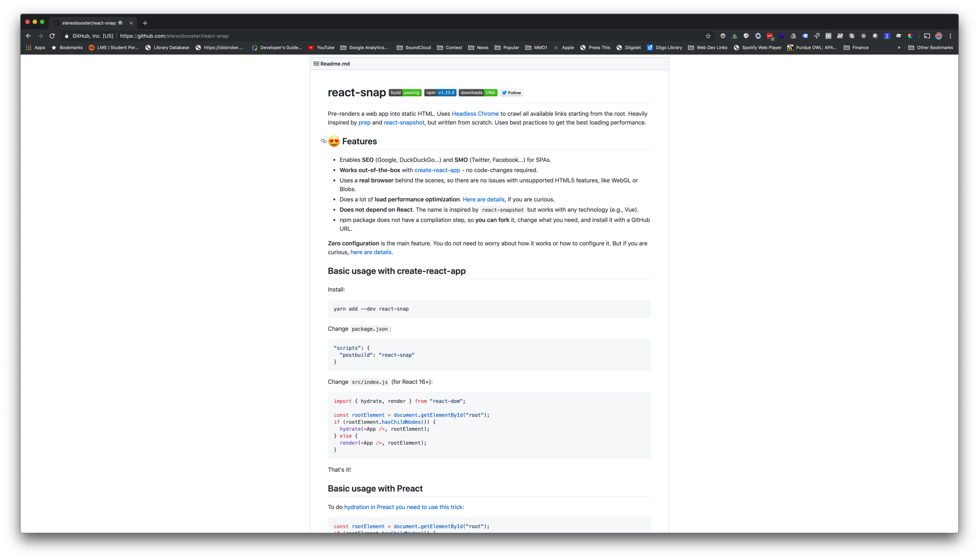Screen dimensions: 979x560
Task: Click the Twitter Follow badge
Action: point(511,93)
